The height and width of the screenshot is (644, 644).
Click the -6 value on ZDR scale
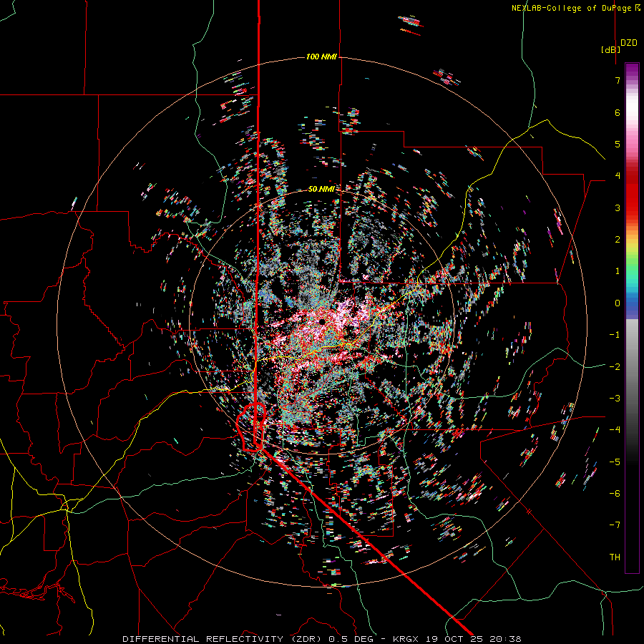[x=615, y=494]
